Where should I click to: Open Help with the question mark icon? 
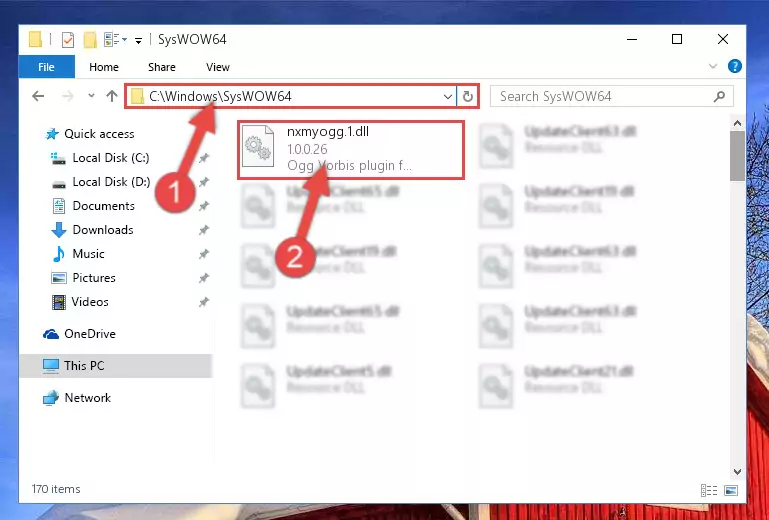coord(735,66)
